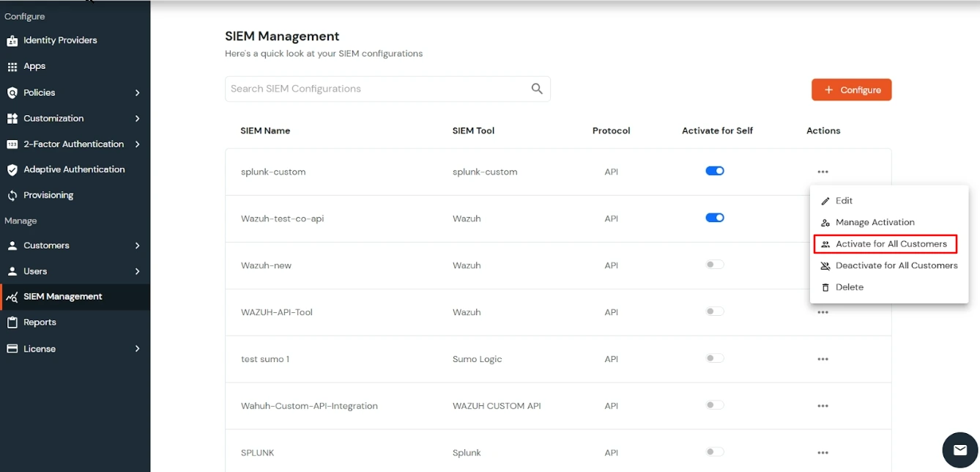The height and width of the screenshot is (472, 980).
Task: Select Activate for All Customers option
Action: tap(891, 244)
